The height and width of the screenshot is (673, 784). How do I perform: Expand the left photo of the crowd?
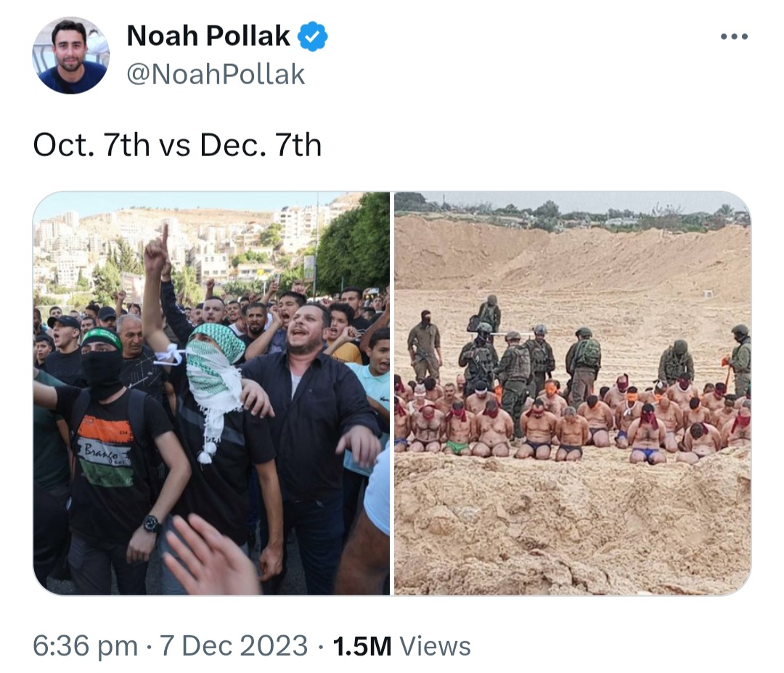click(x=211, y=393)
